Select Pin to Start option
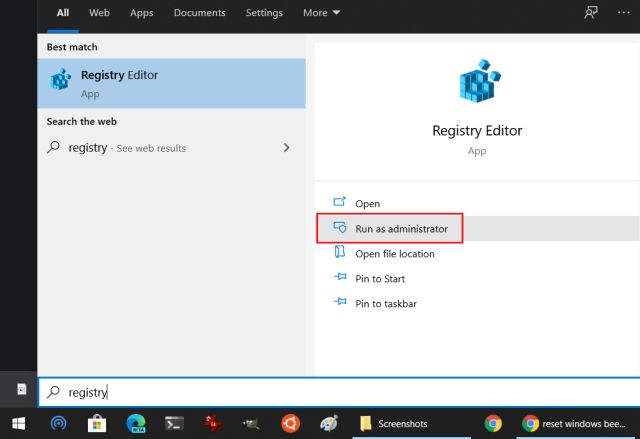The image size is (640, 439). pyautogui.click(x=379, y=279)
